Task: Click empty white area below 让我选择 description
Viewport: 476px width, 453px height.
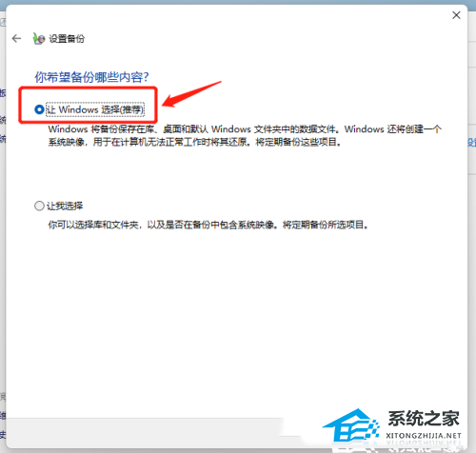Action: tap(236, 317)
